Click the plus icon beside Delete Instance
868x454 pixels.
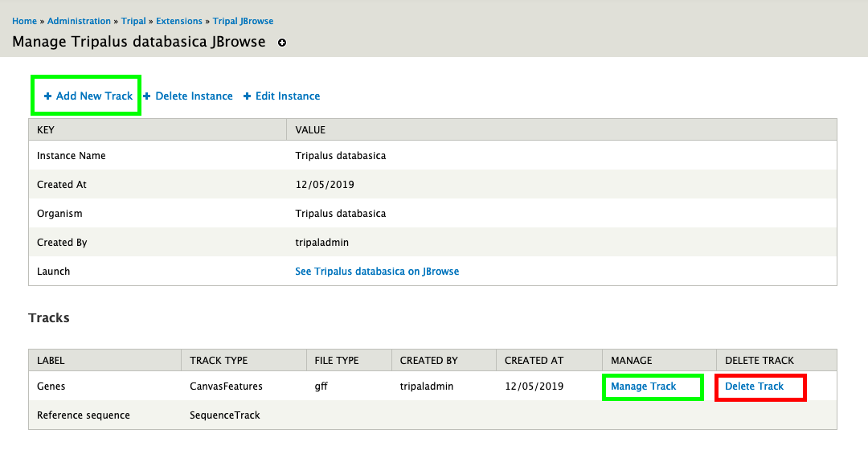point(147,96)
